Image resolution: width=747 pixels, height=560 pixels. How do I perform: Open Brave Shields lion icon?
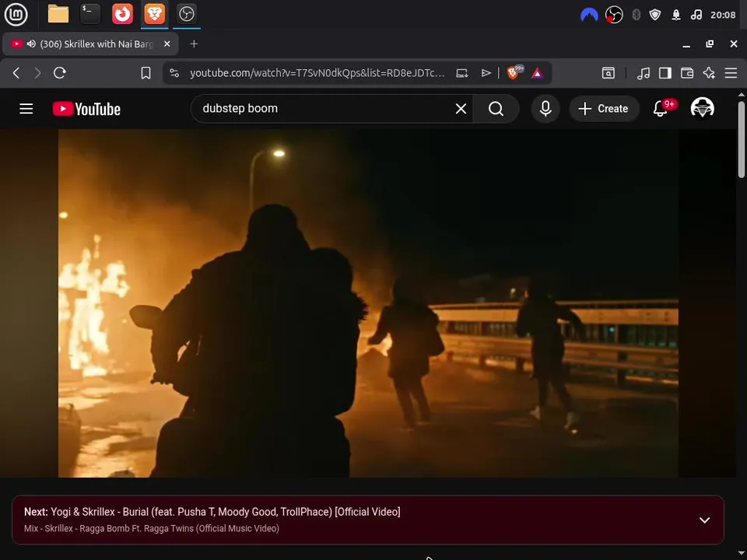pos(514,72)
